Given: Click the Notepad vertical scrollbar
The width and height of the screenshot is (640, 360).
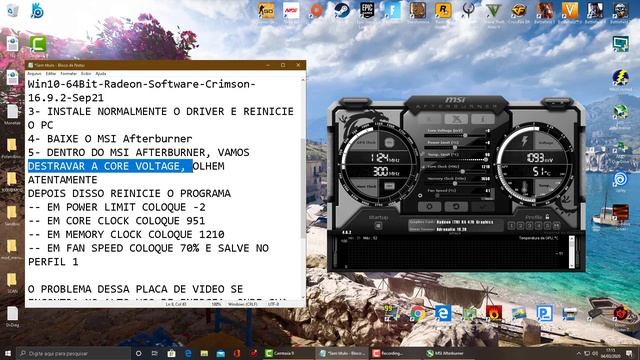Looking at the screenshot, I should [x=303, y=188].
